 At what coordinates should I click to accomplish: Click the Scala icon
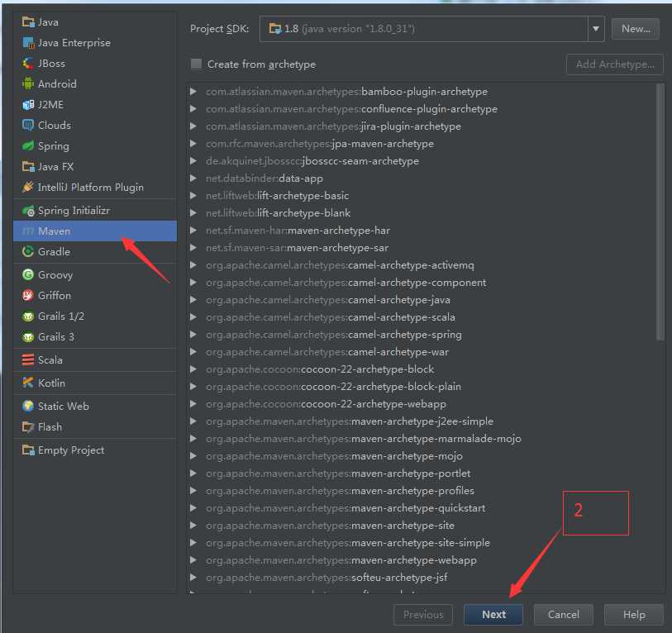click(x=28, y=360)
